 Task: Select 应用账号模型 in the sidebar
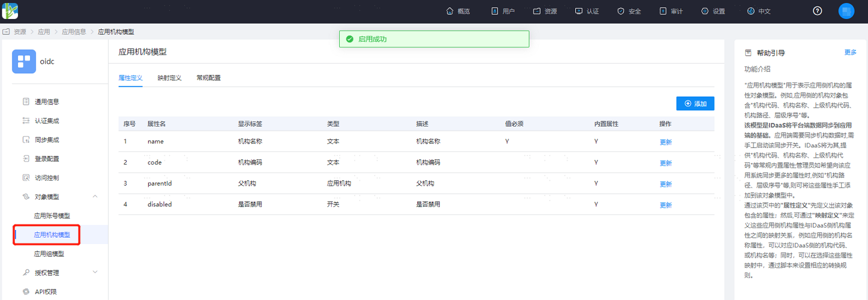(x=52, y=216)
